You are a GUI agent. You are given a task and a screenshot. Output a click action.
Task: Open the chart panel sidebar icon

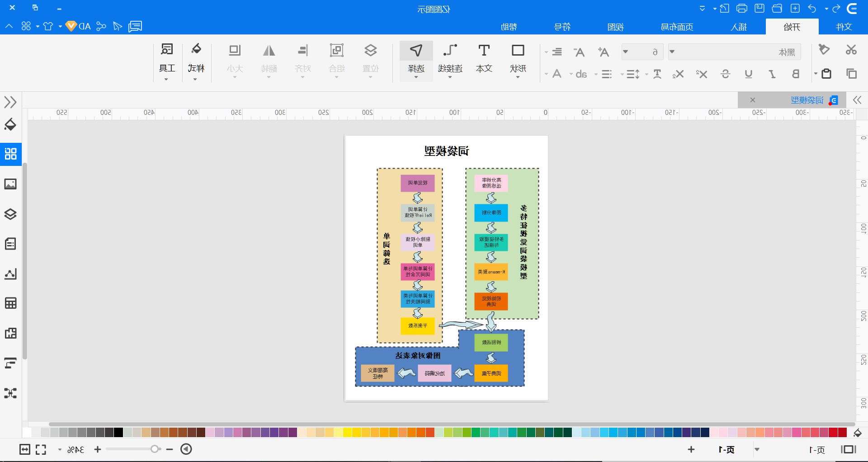tap(10, 273)
